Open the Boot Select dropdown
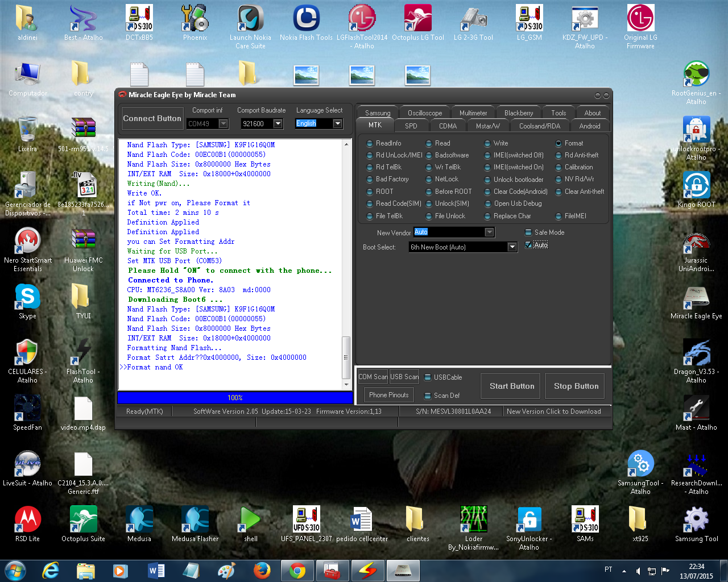This screenshot has height=582, width=728. coord(512,247)
